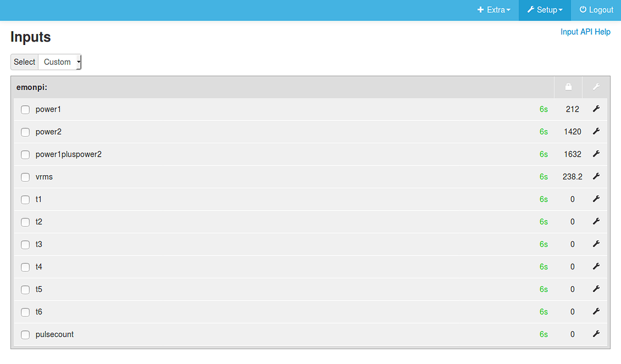The height and width of the screenshot is (364, 621).
Task: Open wrench config for power2 input
Action: (596, 131)
